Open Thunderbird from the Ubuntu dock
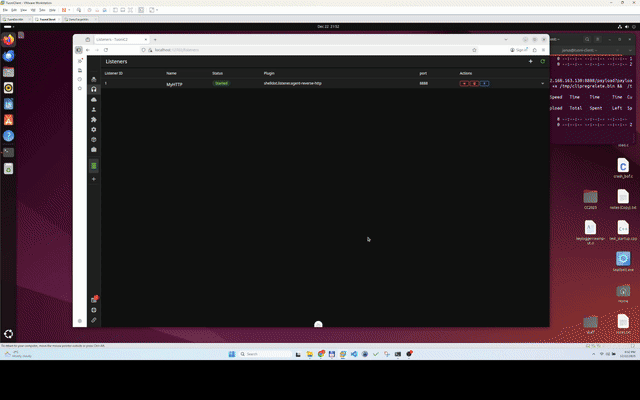 tap(8, 56)
